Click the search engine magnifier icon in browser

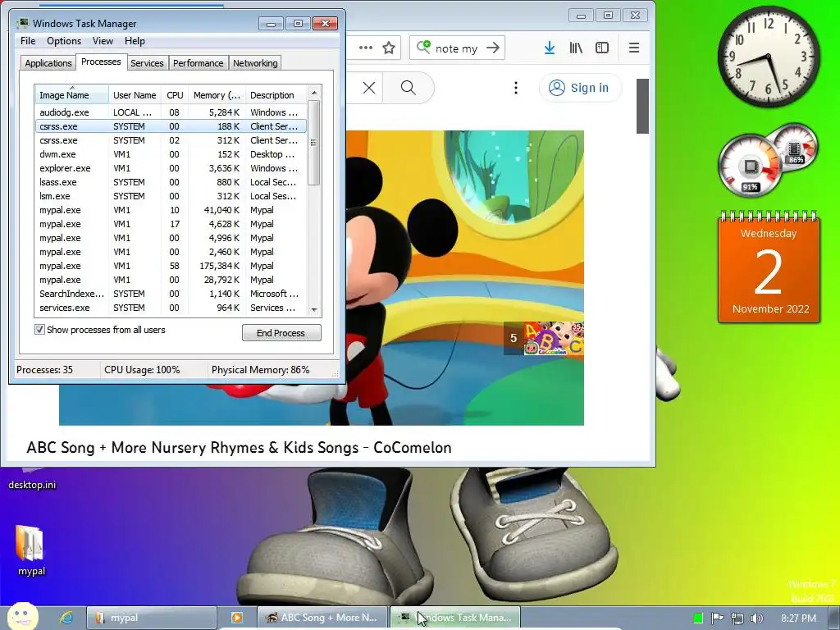point(423,47)
